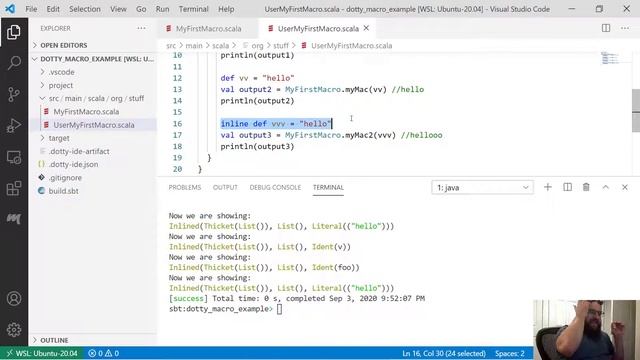Viewport: 640px width, 360px height.
Task: Click the editor vertical scrollbar
Action: click(x=636, y=110)
